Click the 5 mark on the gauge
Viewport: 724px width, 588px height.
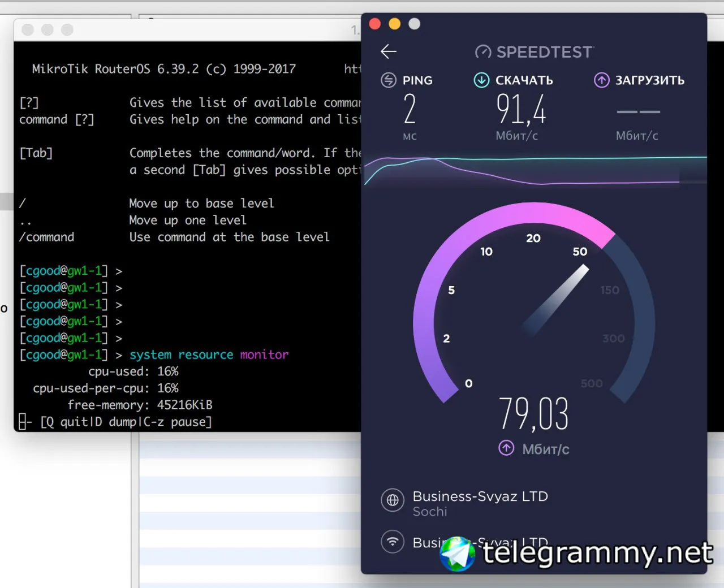coord(451,290)
